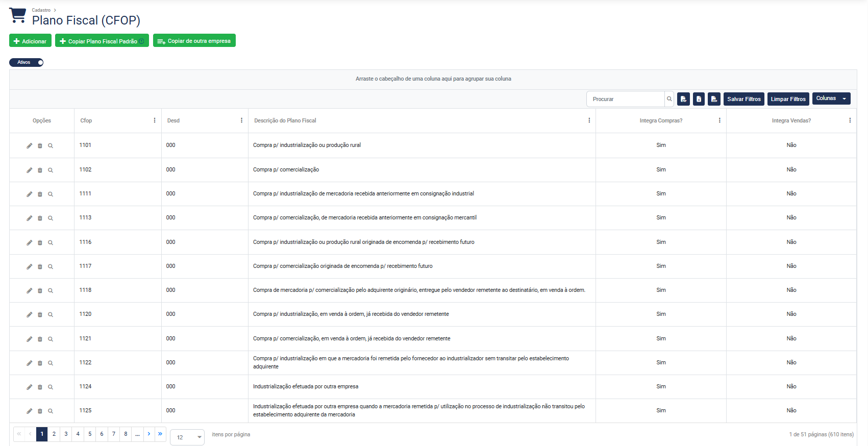The height and width of the screenshot is (446, 868).
Task: Click into the Procurar search field
Action: (x=626, y=99)
